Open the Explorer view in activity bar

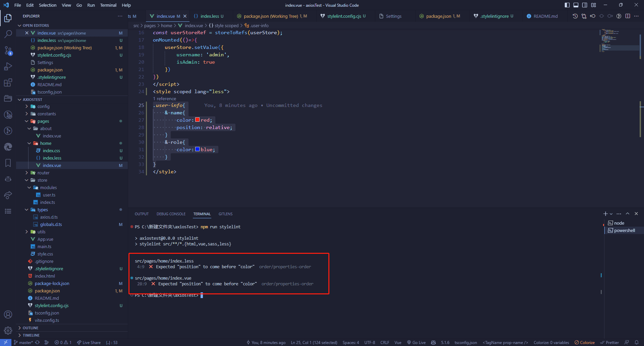pyautogui.click(x=8, y=18)
